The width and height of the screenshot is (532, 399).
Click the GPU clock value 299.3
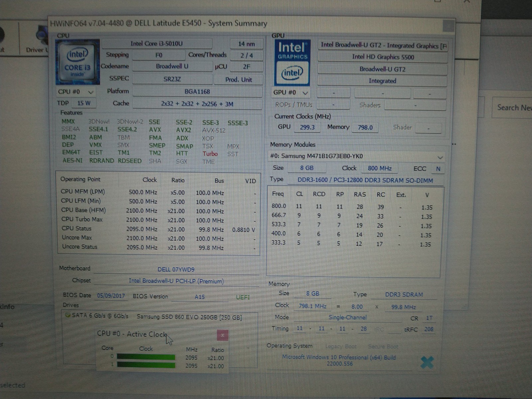click(x=307, y=127)
